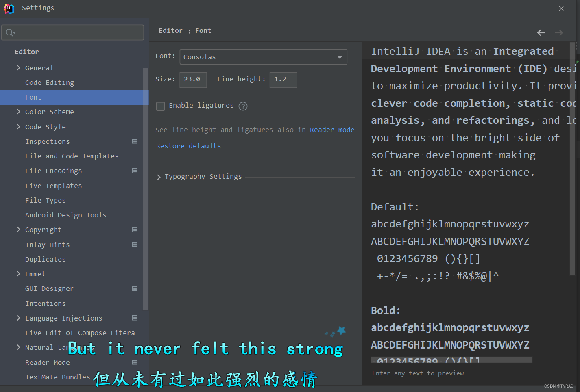Select Code Editing settings page
The width and height of the screenshot is (580, 392).
(50, 82)
